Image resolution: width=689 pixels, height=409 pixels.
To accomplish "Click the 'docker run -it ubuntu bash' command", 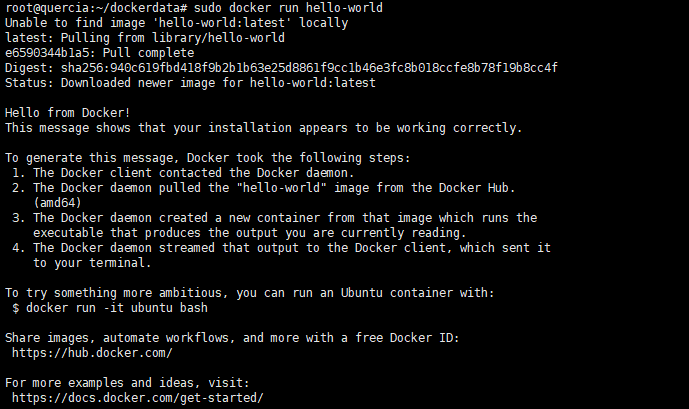I will pyautogui.click(x=117, y=308).
